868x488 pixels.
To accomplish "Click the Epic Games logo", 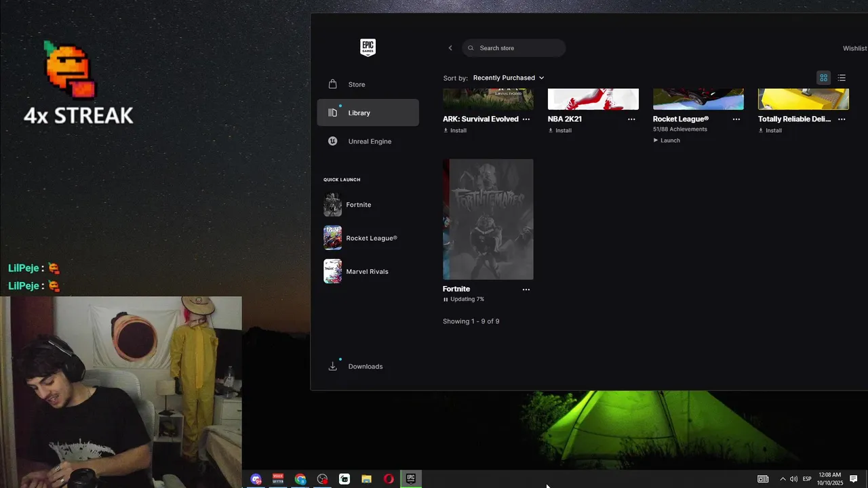I will coord(368,47).
